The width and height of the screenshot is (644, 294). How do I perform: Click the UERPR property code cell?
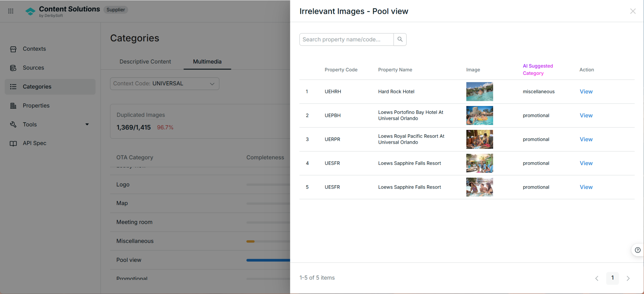click(x=332, y=139)
